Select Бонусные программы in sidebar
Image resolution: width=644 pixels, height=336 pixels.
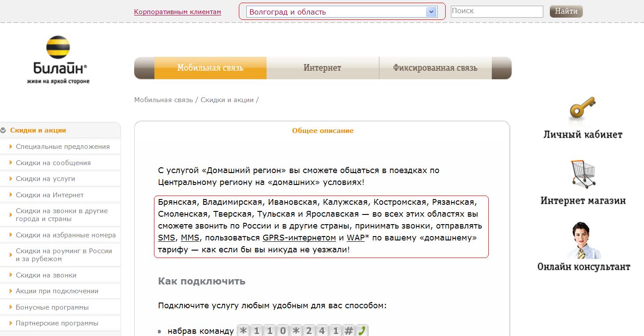(x=52, y=307)
